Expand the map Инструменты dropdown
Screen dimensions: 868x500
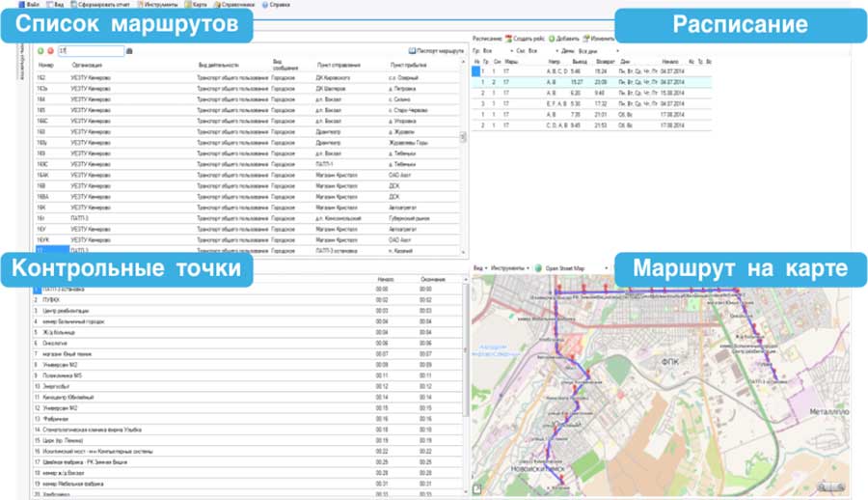[x=511, y=267]
